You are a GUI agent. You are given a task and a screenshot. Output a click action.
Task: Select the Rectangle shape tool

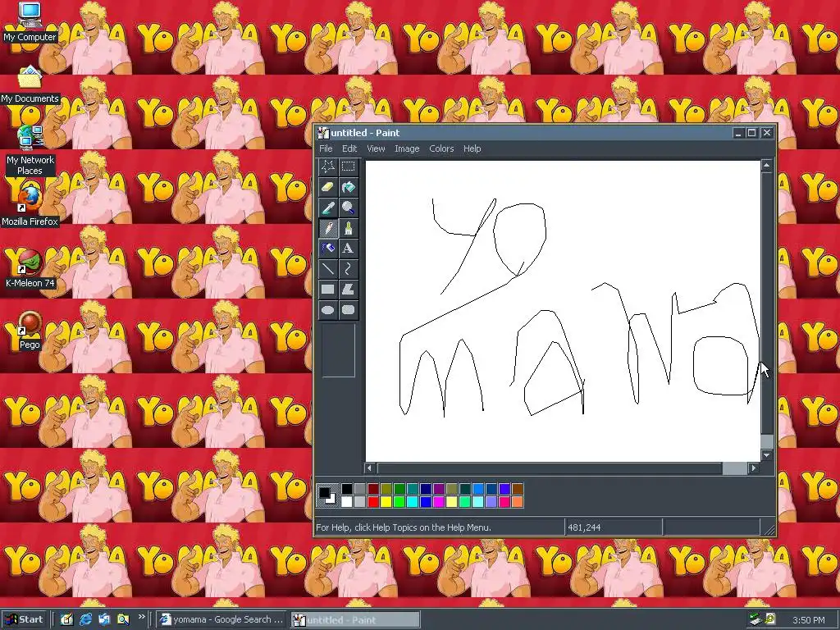(x=328, y=290)
